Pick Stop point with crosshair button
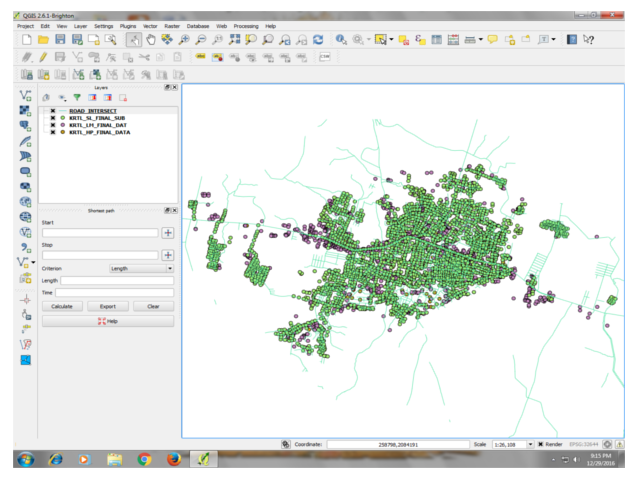Image resolution: width=640 pixels, height=480 pixels. pyautogui.click(x=168, y=255)
